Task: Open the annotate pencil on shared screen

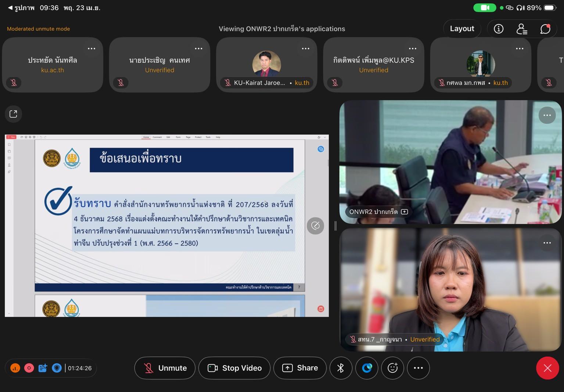Action: coord(315,226)
